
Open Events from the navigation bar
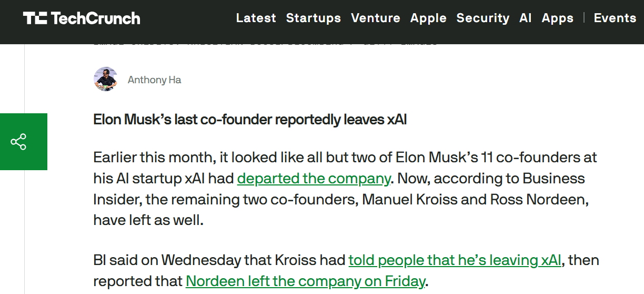615,18
